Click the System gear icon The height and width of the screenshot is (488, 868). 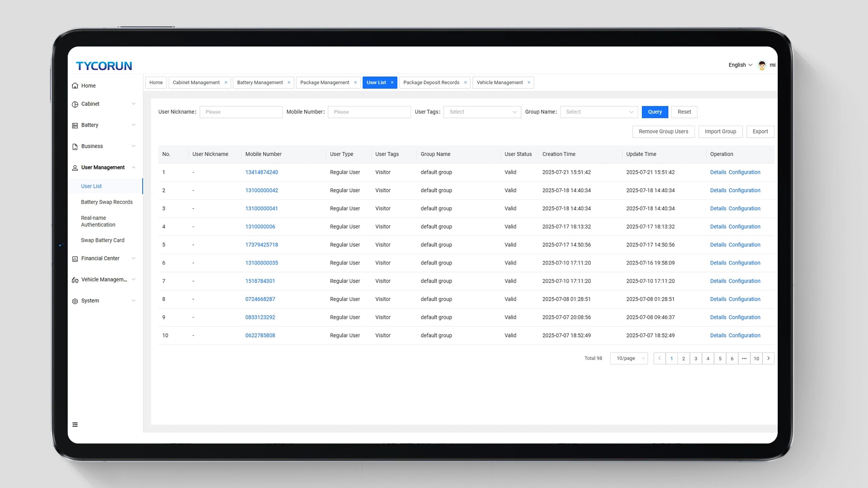click(x=75, y=301)
